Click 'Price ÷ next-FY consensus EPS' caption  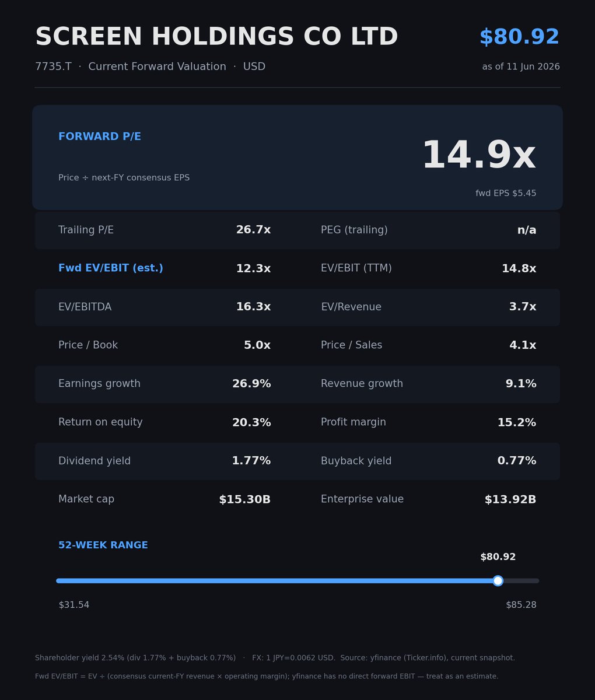point(124,177)
